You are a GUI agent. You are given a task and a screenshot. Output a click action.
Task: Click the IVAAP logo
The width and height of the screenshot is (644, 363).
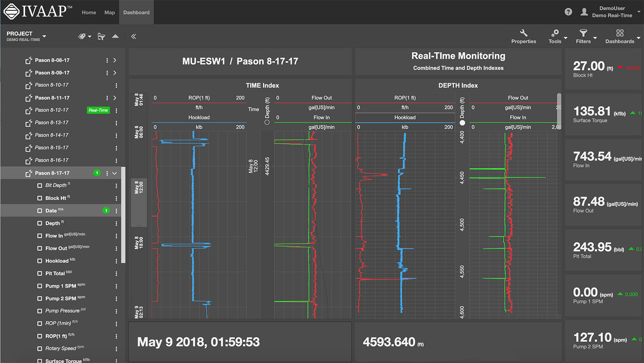pos(38,11)
